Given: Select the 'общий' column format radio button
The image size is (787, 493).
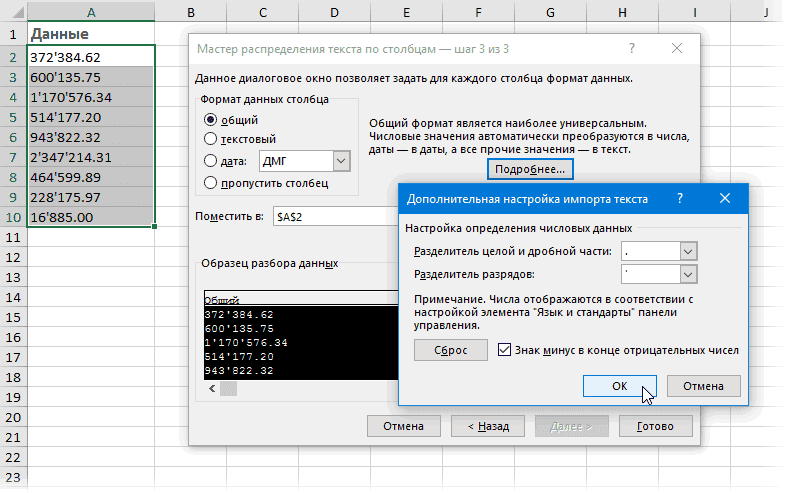Looking at the screenshot, I should coord(210,119).
